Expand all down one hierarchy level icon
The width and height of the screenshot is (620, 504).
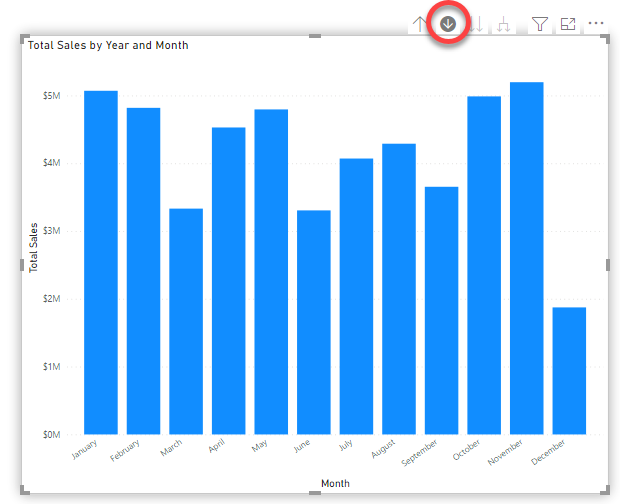(x=503, y=25)
